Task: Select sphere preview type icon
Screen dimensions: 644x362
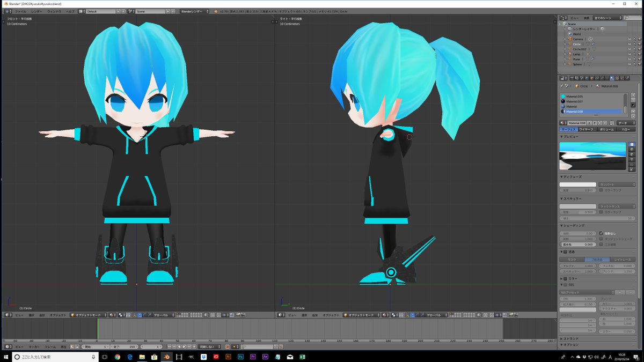Action: coord(632,149)
